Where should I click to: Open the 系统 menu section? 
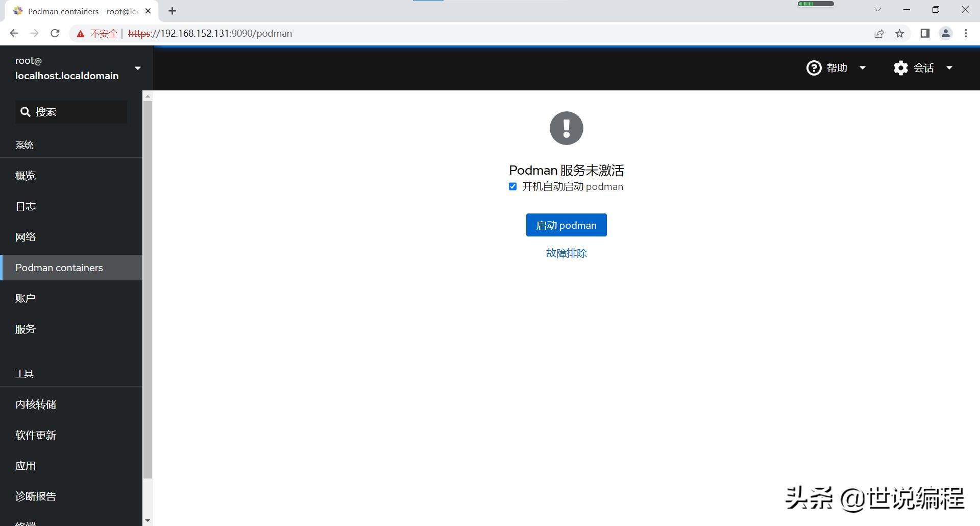point(25,145)
